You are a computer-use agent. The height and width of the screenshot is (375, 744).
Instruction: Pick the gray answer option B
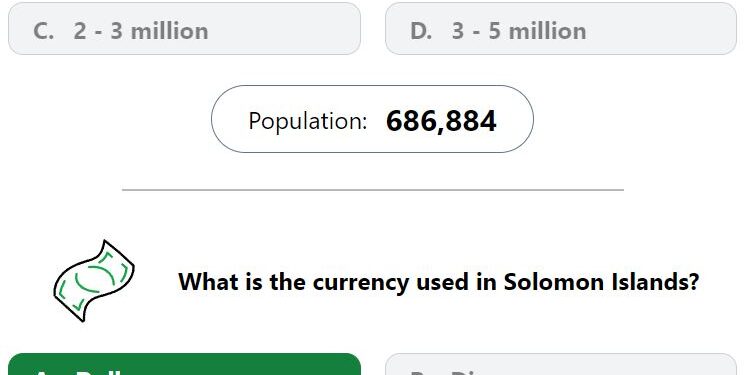tap(561, 364)
